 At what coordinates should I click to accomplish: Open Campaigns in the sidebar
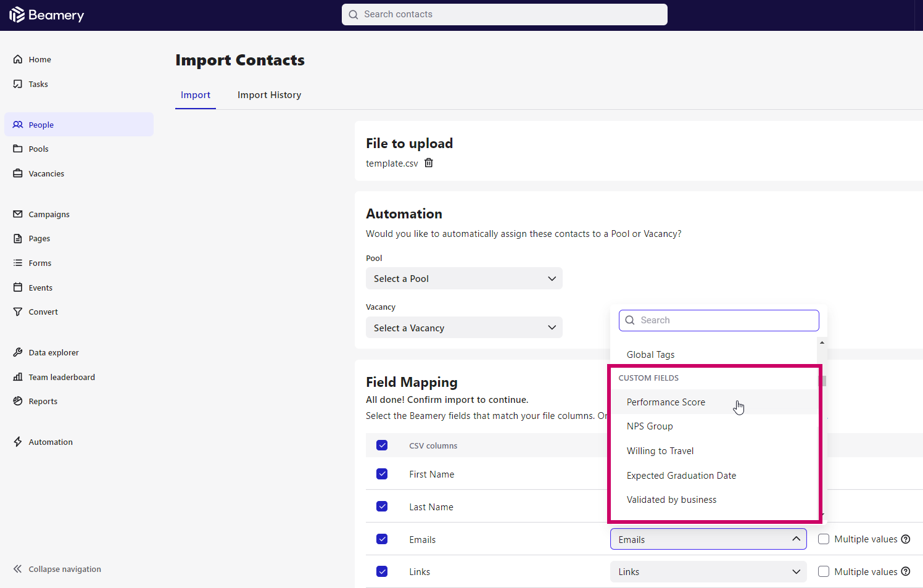pos(79,215)
